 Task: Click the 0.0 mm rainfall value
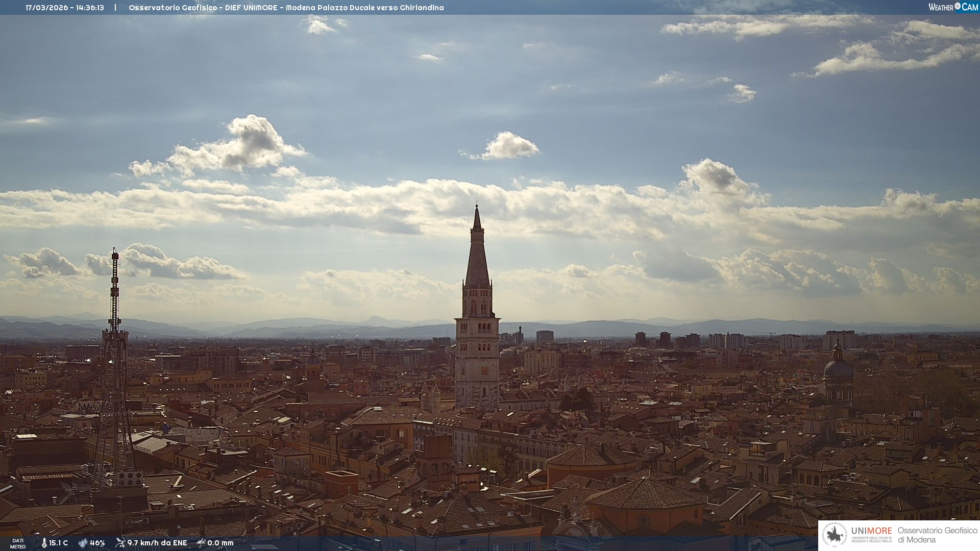[x=220, y=543]
